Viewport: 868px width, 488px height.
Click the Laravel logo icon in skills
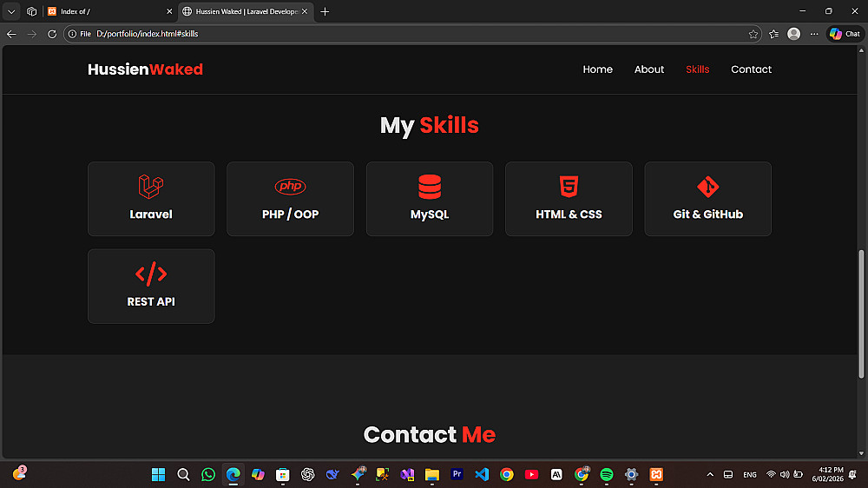(150, 187)
